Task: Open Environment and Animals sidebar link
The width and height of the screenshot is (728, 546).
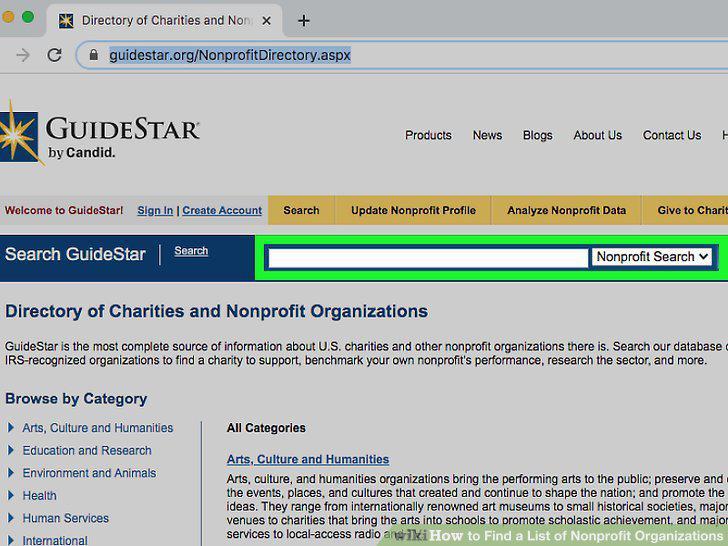Action: tap(89, 473)
